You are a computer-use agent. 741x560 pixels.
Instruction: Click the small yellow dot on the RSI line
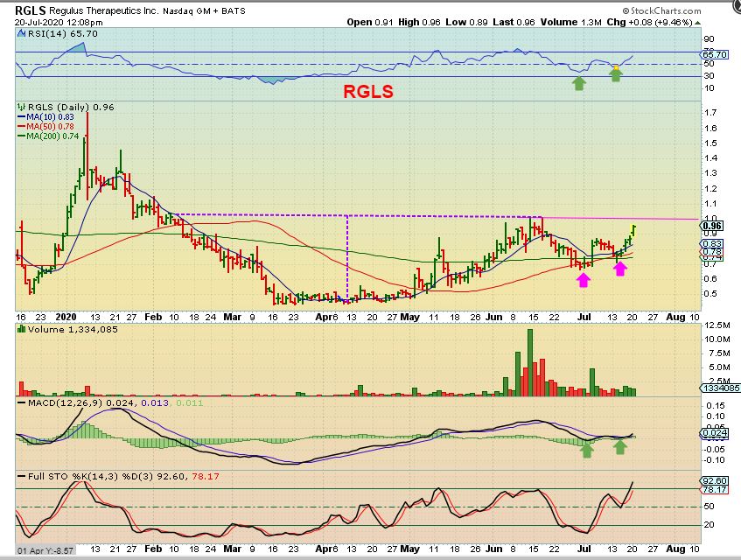coord(616,67)
